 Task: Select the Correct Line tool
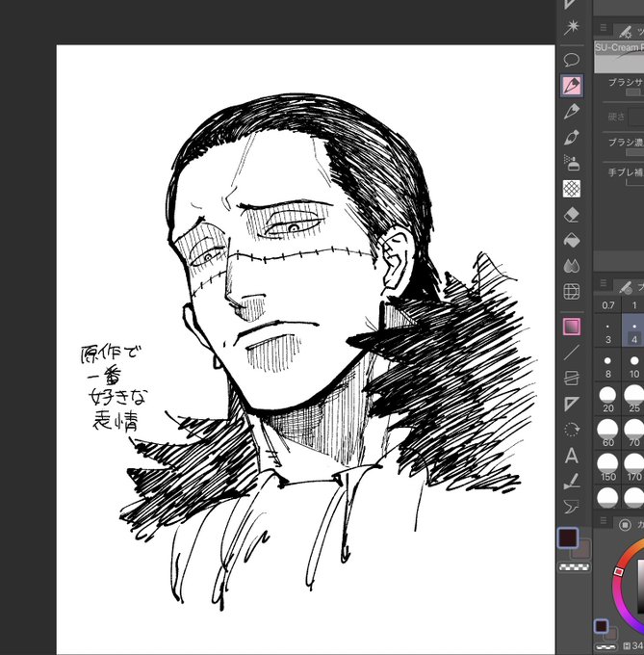tap(572, 482)
